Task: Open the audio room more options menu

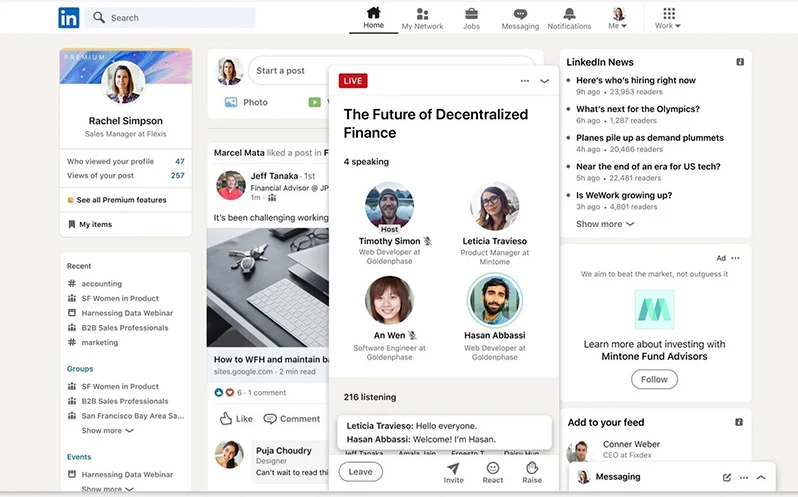Action: pos(525,80)
